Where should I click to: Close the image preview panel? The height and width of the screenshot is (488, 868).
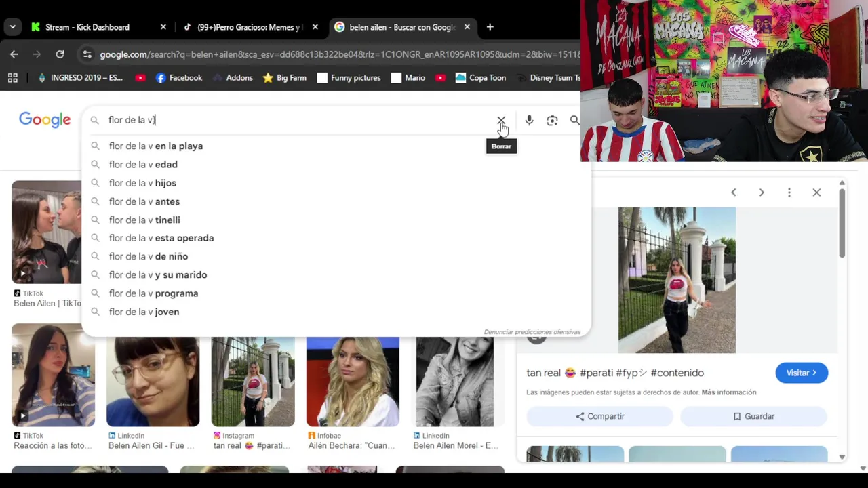click(x=816, y=192)
